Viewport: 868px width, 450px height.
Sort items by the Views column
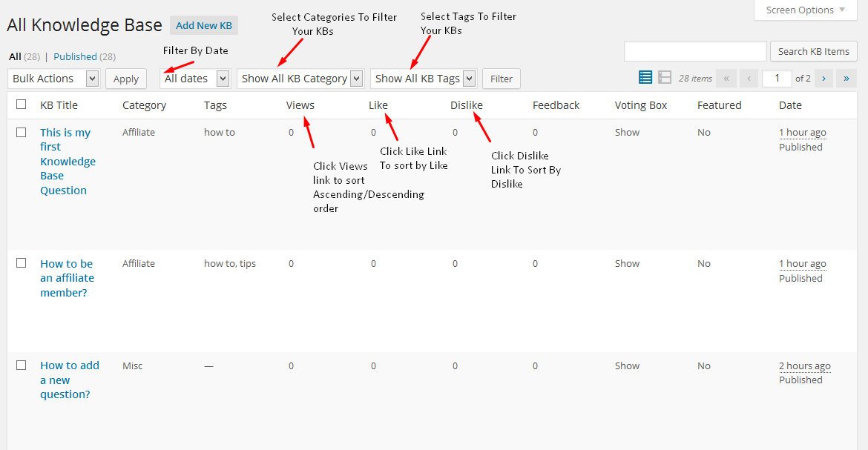(300, 105)
